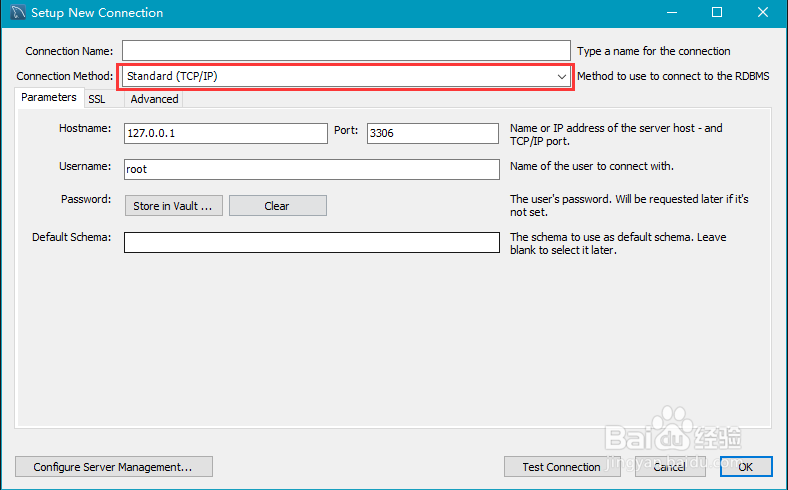Select the Advanced tab
788x490 pixels.
tap(154, 99)
